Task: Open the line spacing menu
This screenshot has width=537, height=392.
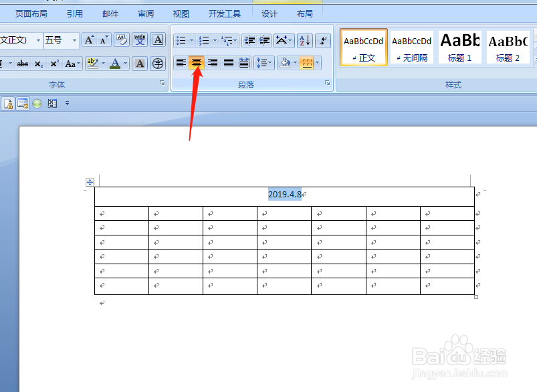Action: point(263,63)
